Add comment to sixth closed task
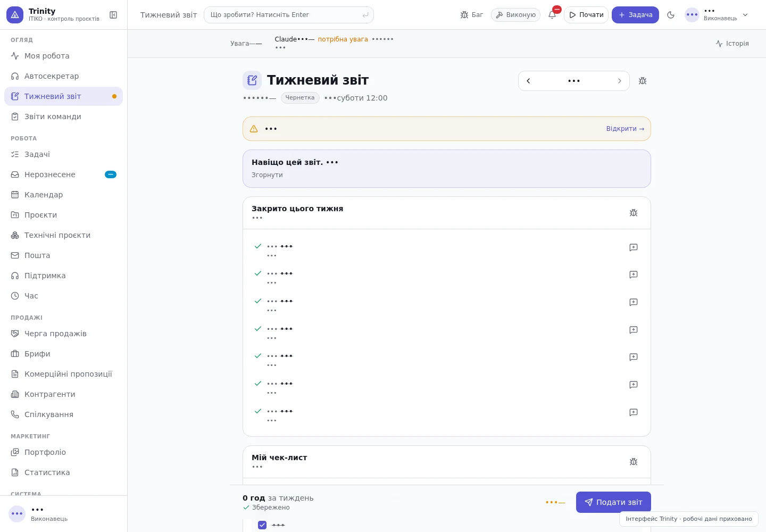Image resolution: width=766 pixels, height=532 pixels. [634, 385]
